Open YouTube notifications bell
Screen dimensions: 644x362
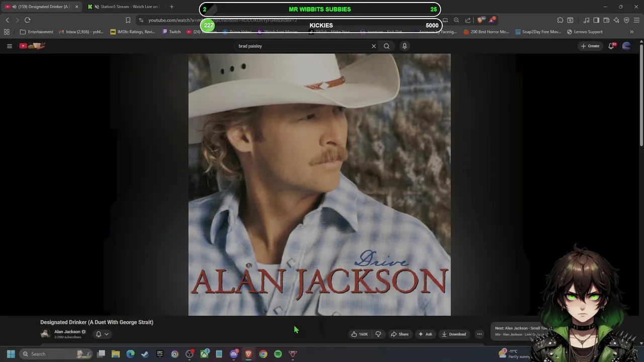pos(611,46)
